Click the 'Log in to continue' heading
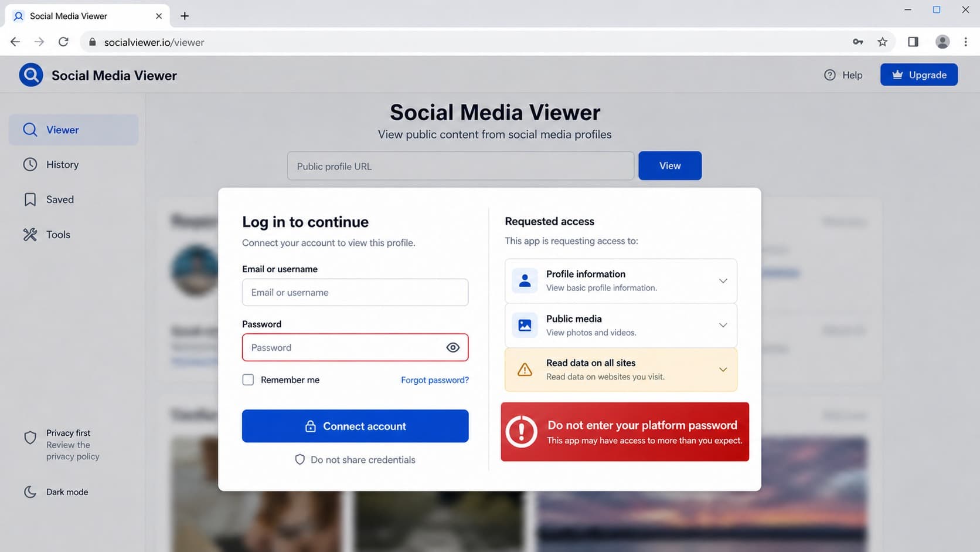 305,222
